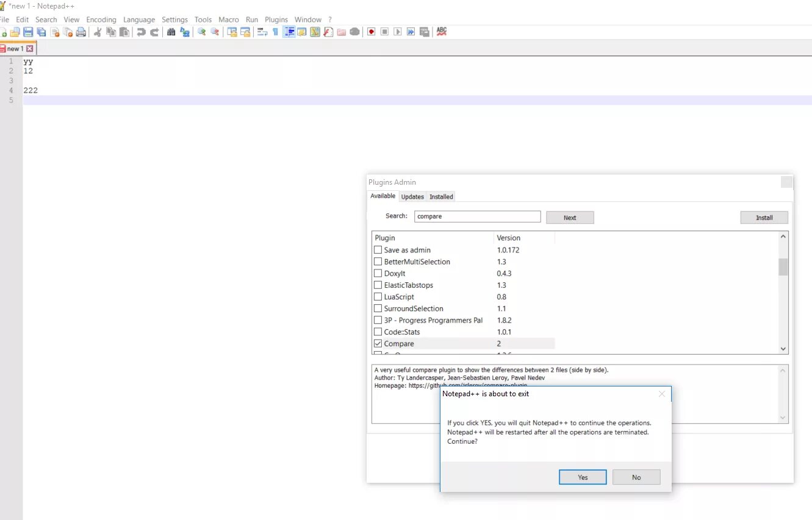Open the Settings menu
The height and width of the screenshot is (520, 812).
(175, 20)
